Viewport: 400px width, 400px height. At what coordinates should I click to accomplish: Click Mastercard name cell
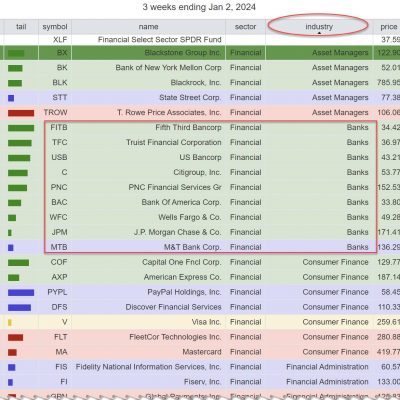pos(202,352)
